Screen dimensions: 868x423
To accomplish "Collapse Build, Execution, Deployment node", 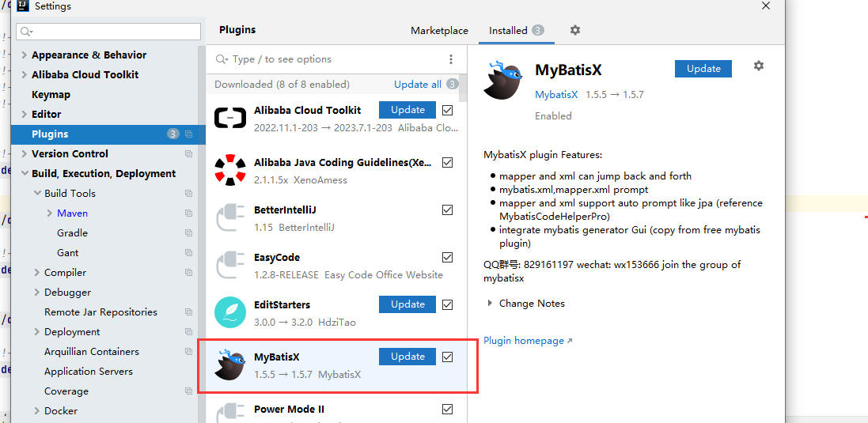I will 25,174.
